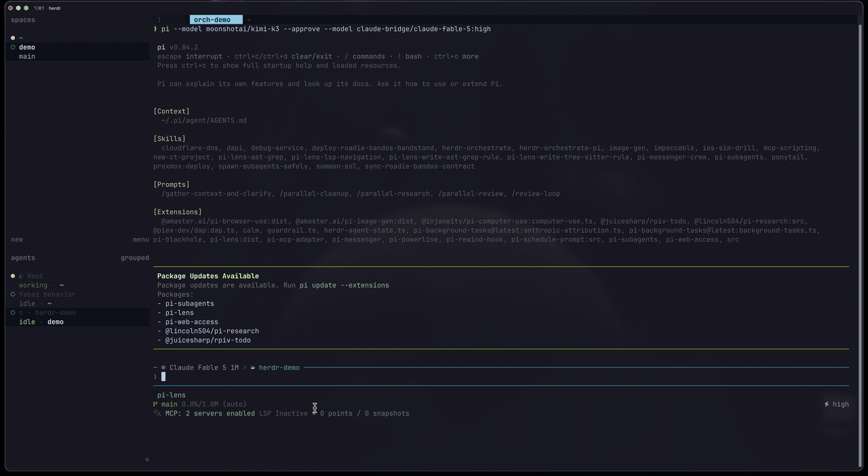The width and height of the screenshot is (868, 476).
Task: Click the pi v0.84.2 version line
Action: coord(178,47)
